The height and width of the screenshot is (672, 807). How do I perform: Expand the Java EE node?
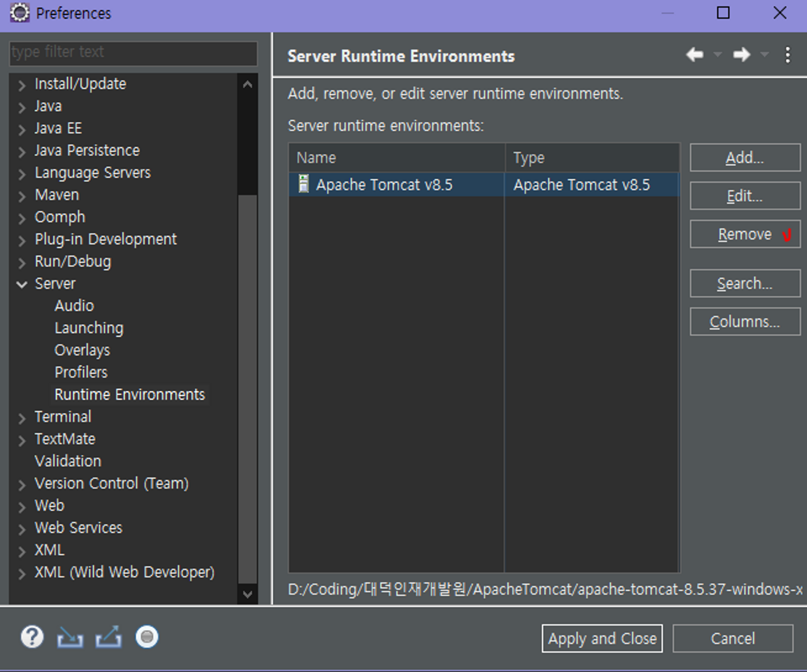22,129
